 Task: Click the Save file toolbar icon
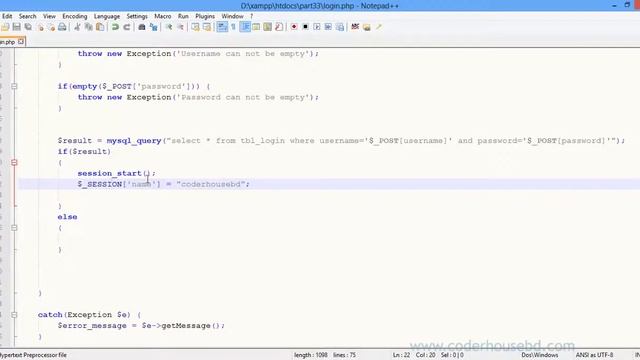point(17,27)
